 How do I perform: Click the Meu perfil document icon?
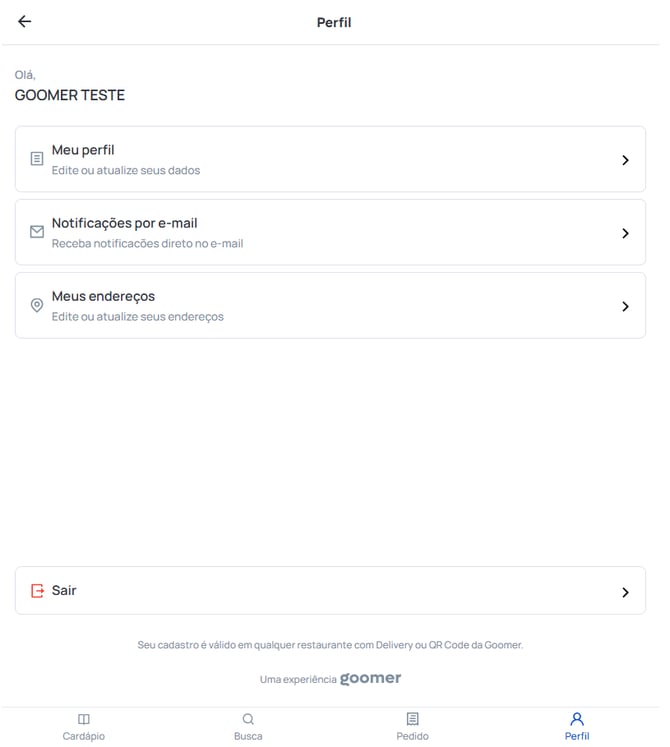pos(37,159)
